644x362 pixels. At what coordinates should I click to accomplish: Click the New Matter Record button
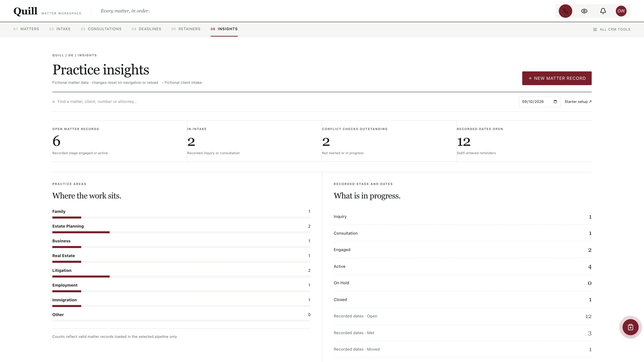point(557,78)
